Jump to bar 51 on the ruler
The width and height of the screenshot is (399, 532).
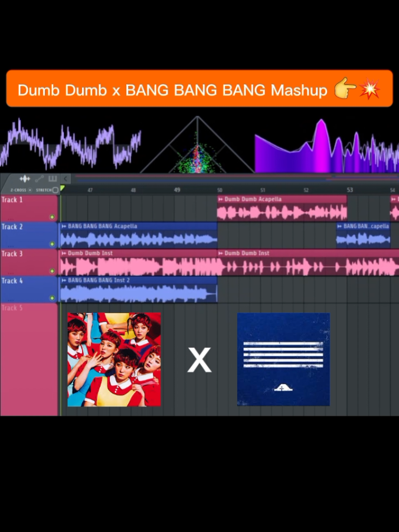point(263,190)
